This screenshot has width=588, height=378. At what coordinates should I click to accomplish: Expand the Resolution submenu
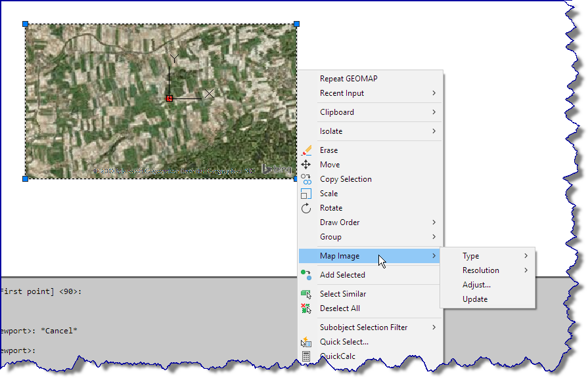(x=481, y=270)
